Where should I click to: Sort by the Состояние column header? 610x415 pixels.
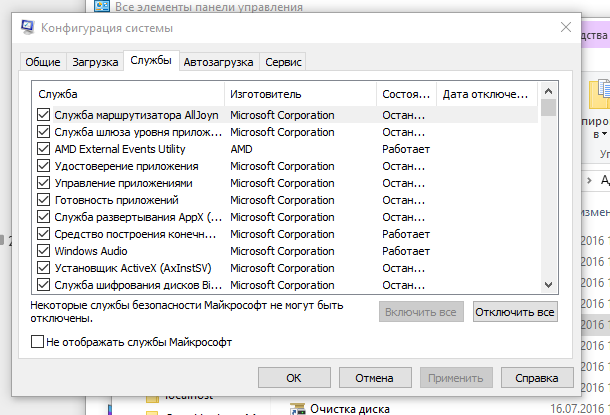click(x=407, y=94)
